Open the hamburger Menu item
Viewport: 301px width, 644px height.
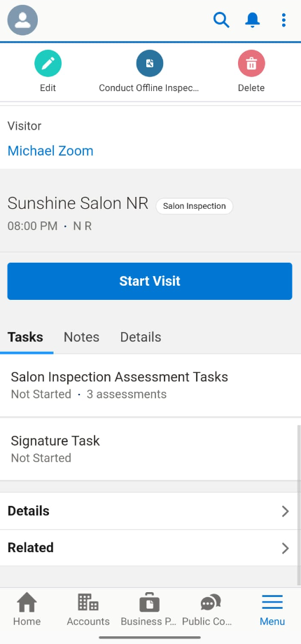click(x=272, y=609)
